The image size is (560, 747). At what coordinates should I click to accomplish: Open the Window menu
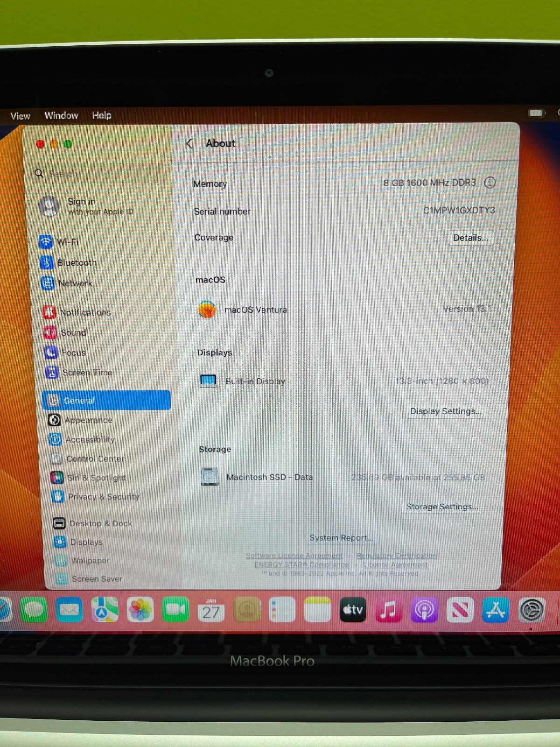(x=61, y=115)
